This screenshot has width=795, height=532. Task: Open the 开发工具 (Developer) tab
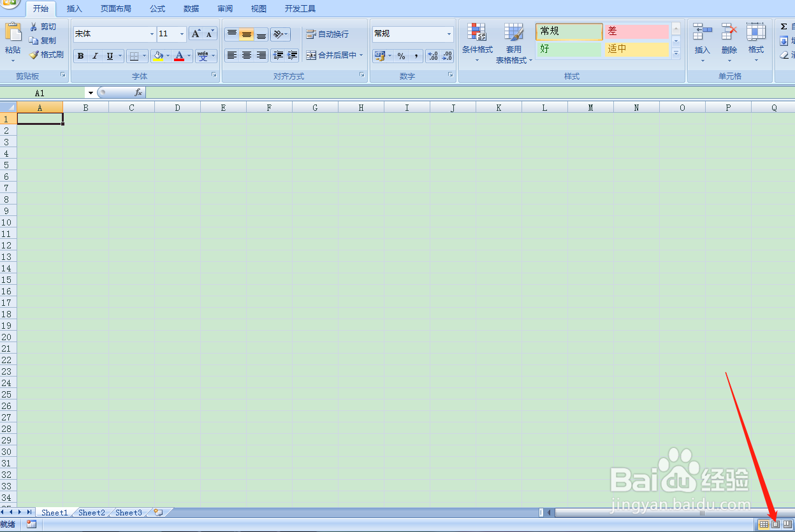pos(300,9)
